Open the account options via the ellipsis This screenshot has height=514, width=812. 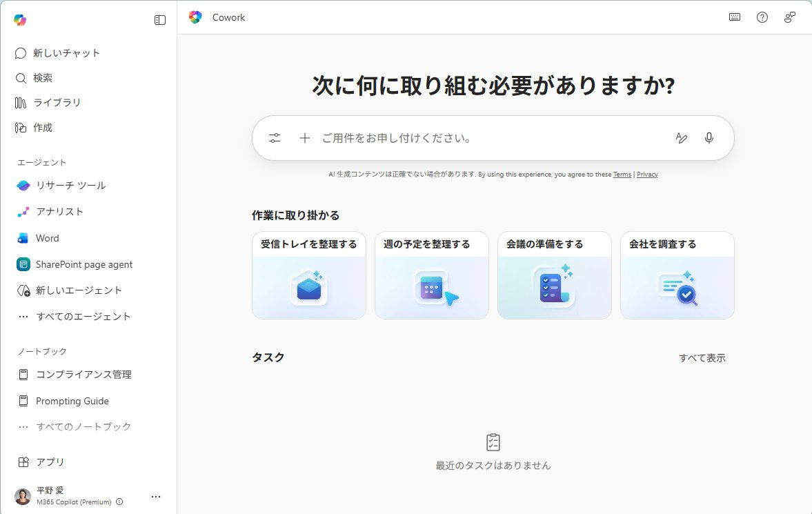pyautogui.click(x=156, y=496)
